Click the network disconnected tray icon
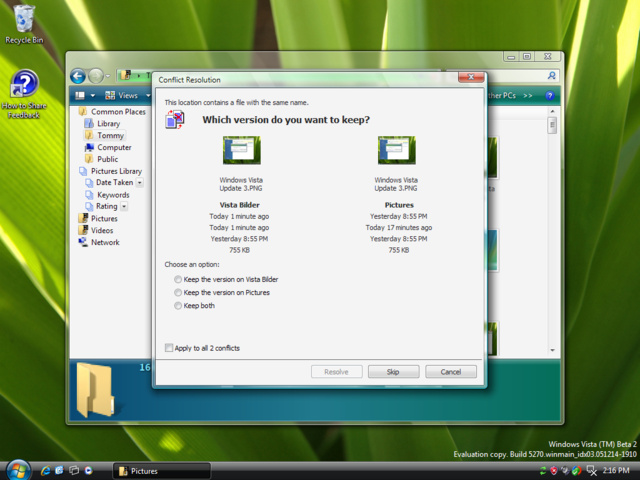Viewport: 640px width, 480px height. 592,471
